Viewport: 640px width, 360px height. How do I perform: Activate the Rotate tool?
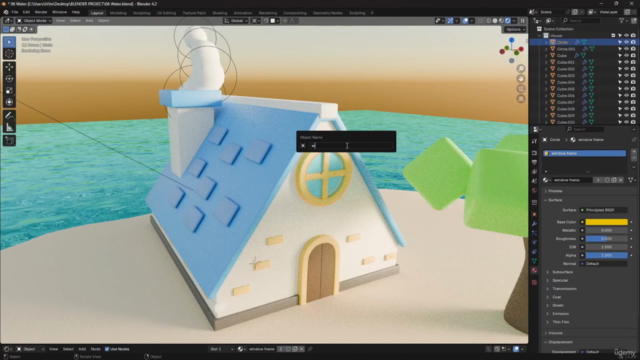point(9,78)
